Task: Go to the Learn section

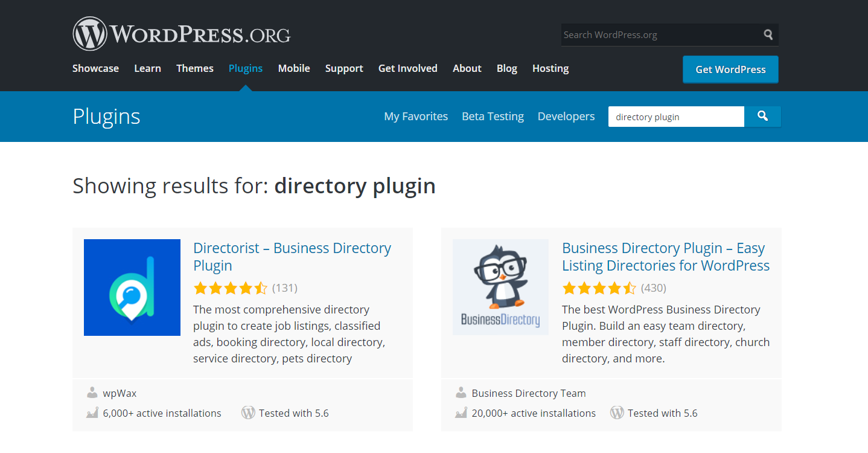Action: pyautogui.click(x=147, y=68)
